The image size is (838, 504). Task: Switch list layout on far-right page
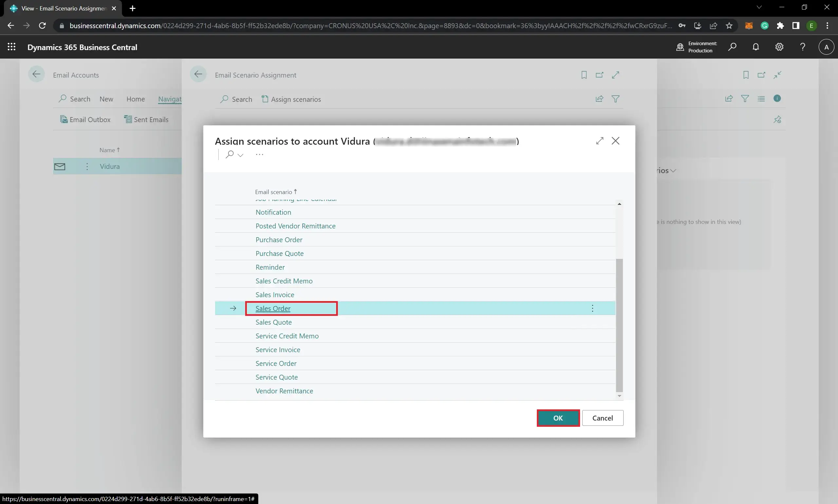(x=761, y=99)
